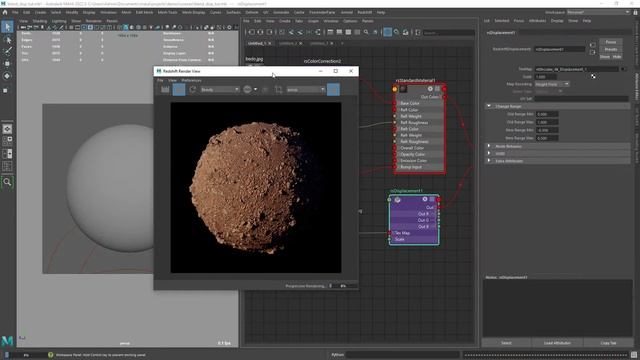The width and height of the screenshot is (640, 360).
Task: Click the Maya home icon
Action: pyautogui.click(x=5, y=13)
